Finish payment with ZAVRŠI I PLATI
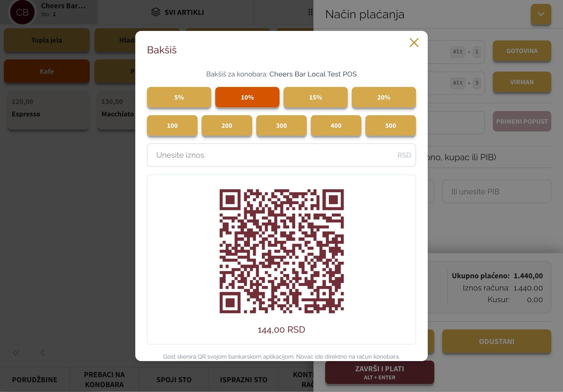Viewport: 563px width, 392px height. [x=379, y=373]
